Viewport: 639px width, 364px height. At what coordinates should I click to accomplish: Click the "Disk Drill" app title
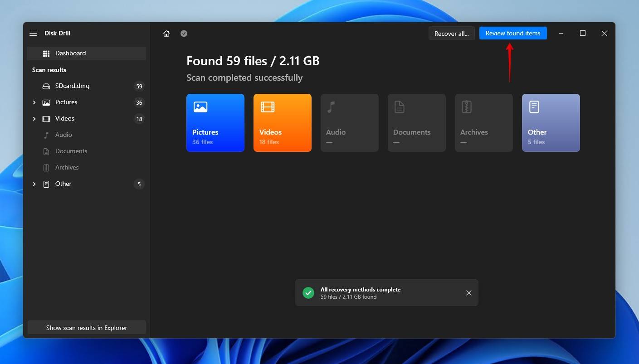tap(57, 33)
